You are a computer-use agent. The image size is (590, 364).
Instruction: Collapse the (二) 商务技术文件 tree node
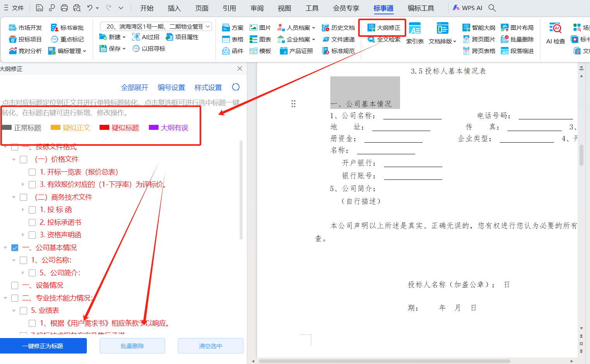[x=14, y=197]
